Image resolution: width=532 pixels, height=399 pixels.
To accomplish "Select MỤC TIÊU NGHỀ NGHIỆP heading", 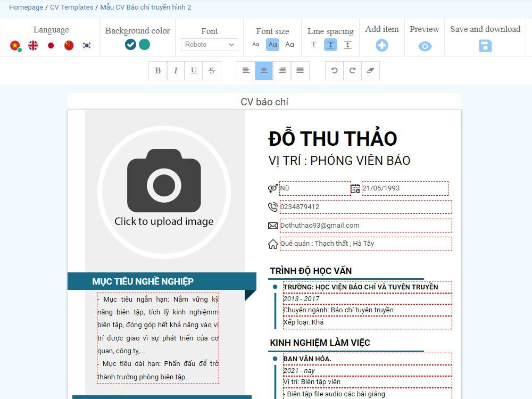I will 143,281.
